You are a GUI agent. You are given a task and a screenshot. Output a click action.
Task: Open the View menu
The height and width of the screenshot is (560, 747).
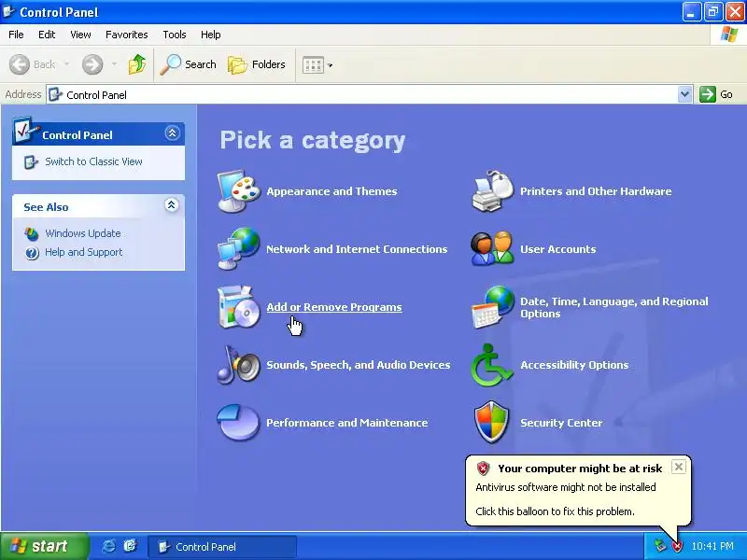click(x=80, y=35)
